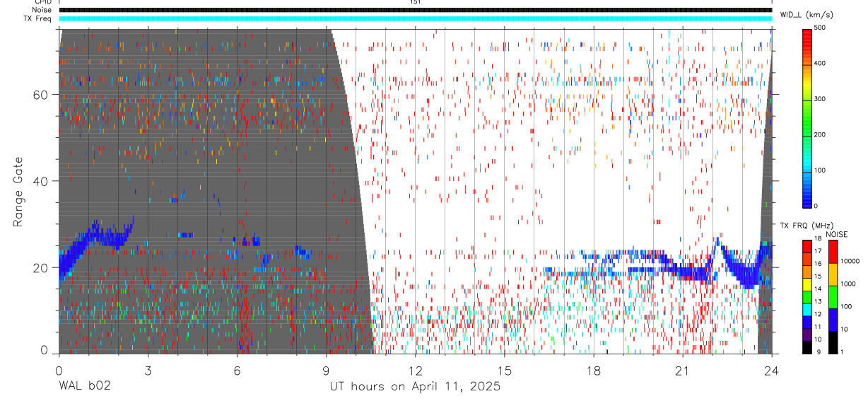Click the 'Noise' row label at top
This screenshot has width=868, height=401.
[42, 10]
